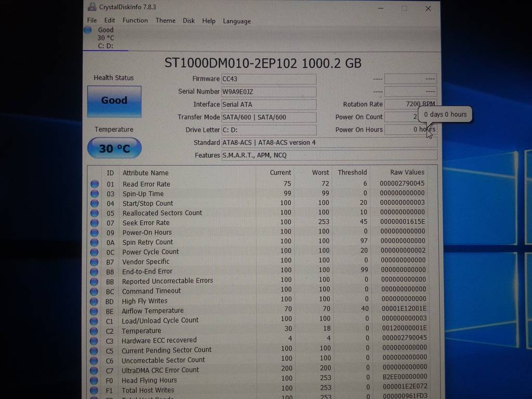
Task: Click the status orb for Head Flying Hours
Action: coord(94,381)
